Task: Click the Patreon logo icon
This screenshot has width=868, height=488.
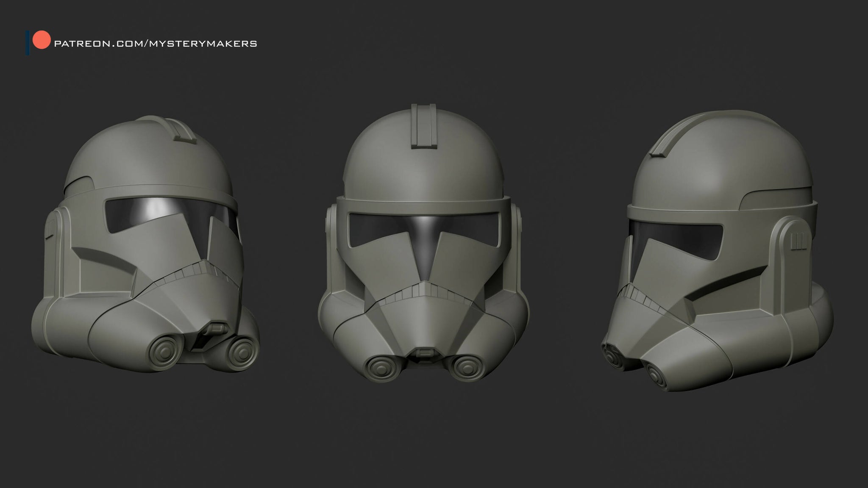Action: [x=36, y=40]
